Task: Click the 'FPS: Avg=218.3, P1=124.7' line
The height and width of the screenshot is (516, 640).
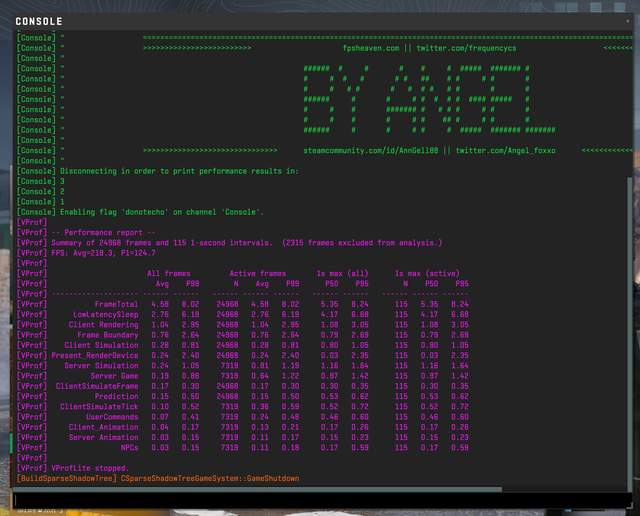Action: coord(103,253)
